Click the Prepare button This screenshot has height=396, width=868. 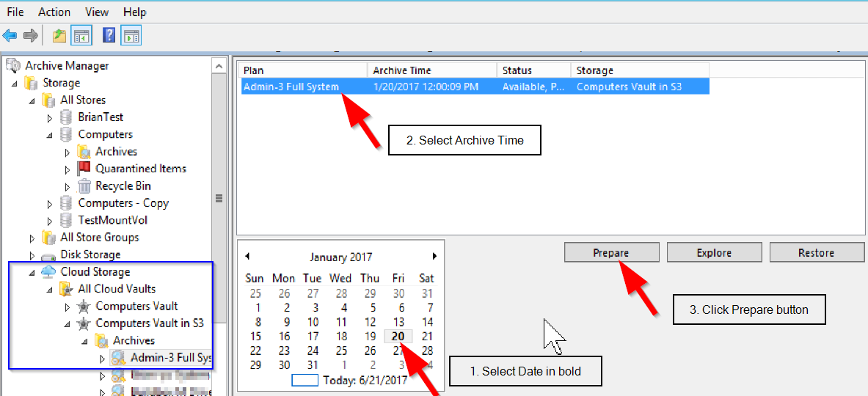tap(612, 253)
